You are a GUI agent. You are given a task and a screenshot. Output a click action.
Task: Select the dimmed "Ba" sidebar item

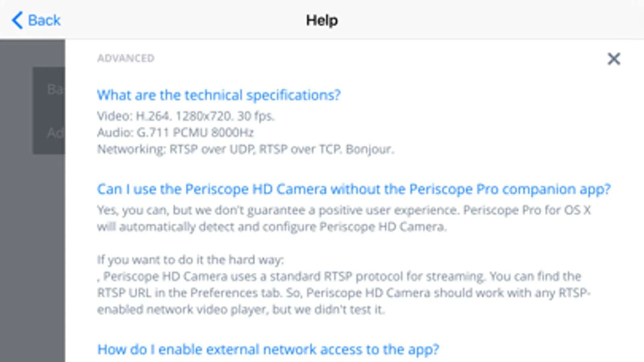coord(54,89)
